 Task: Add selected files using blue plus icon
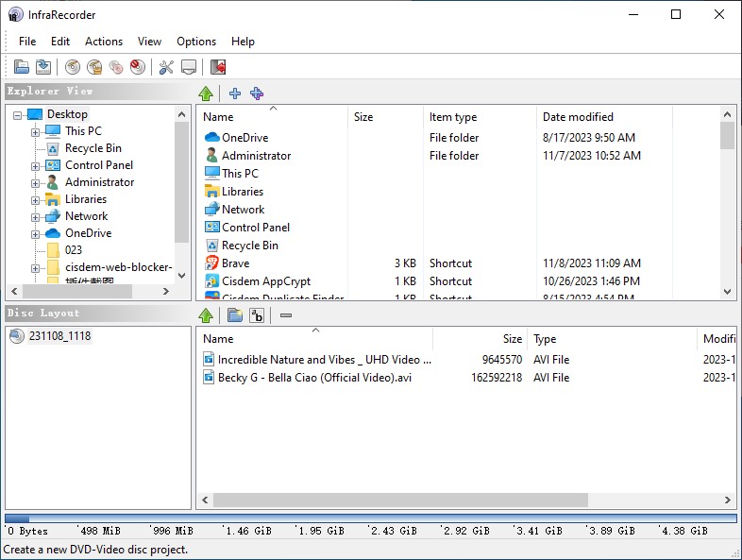coord(235,93)
